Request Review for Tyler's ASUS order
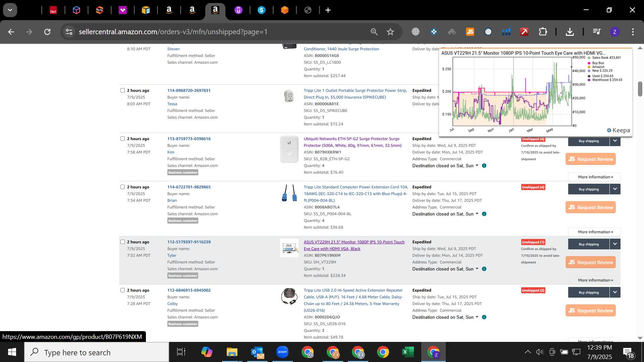The image size is (644, 362). tap(591, 262)
